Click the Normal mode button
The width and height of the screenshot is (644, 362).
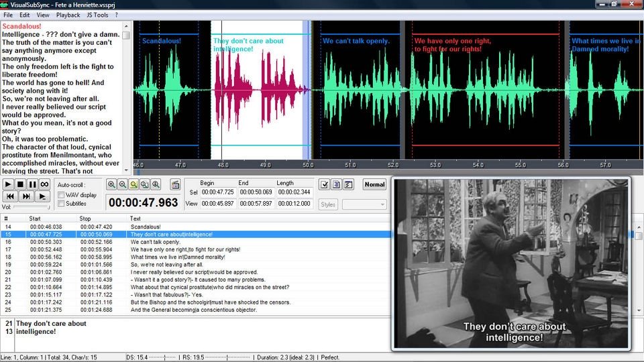click(x=374, y=185)
